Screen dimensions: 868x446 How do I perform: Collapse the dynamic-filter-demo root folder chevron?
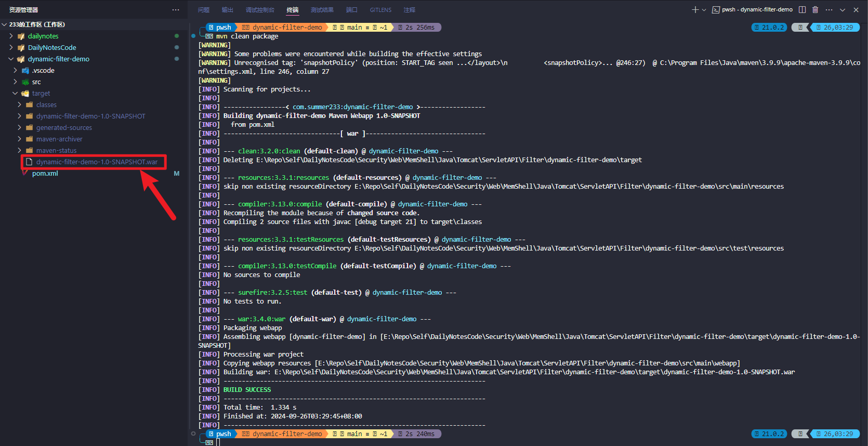[11, 59]
